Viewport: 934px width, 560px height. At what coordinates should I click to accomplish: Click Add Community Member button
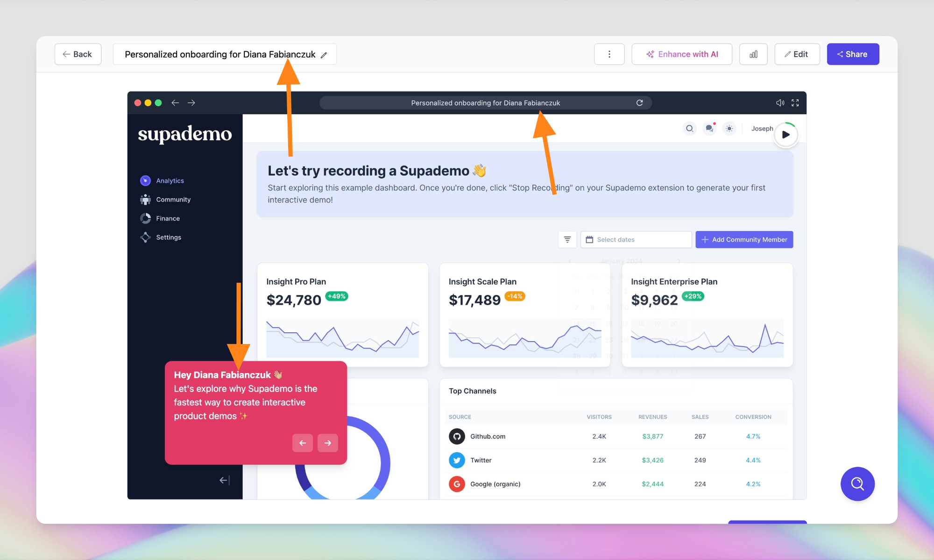(x=744, y=239)
